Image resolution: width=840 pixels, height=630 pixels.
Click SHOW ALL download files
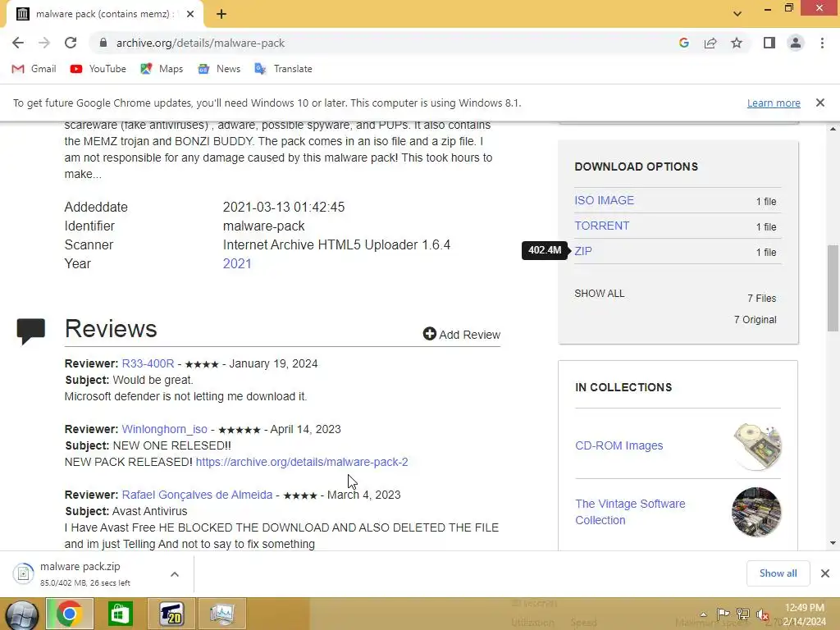point(600,294)
